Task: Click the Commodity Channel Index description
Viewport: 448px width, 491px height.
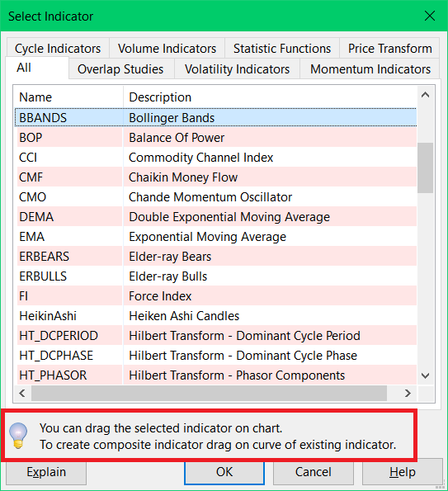Action: pos(201,158)
